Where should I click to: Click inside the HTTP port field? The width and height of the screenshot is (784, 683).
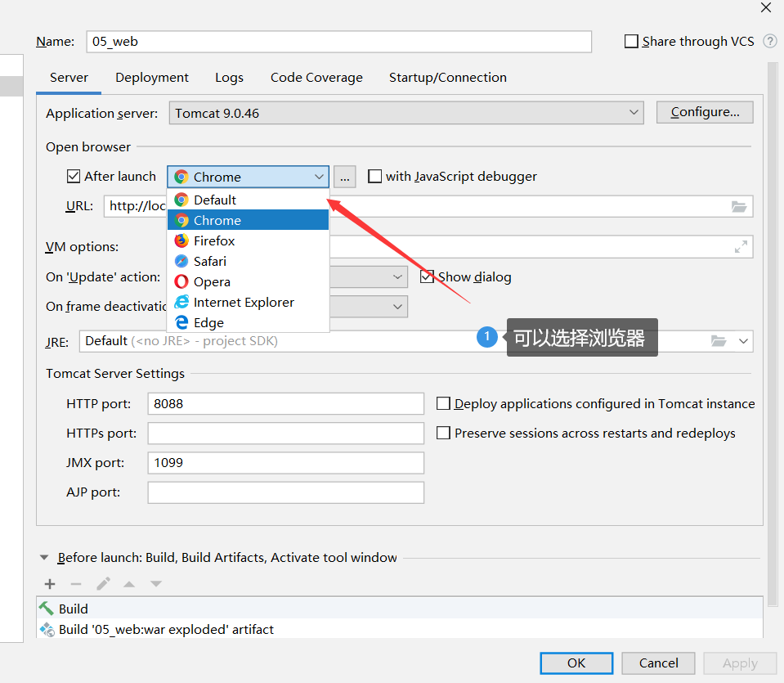click(286, 403)
